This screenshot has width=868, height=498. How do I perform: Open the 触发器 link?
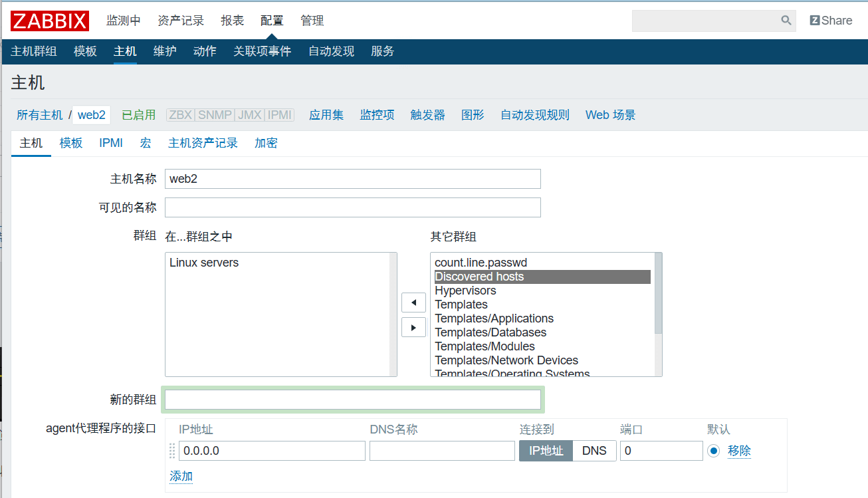428,115
